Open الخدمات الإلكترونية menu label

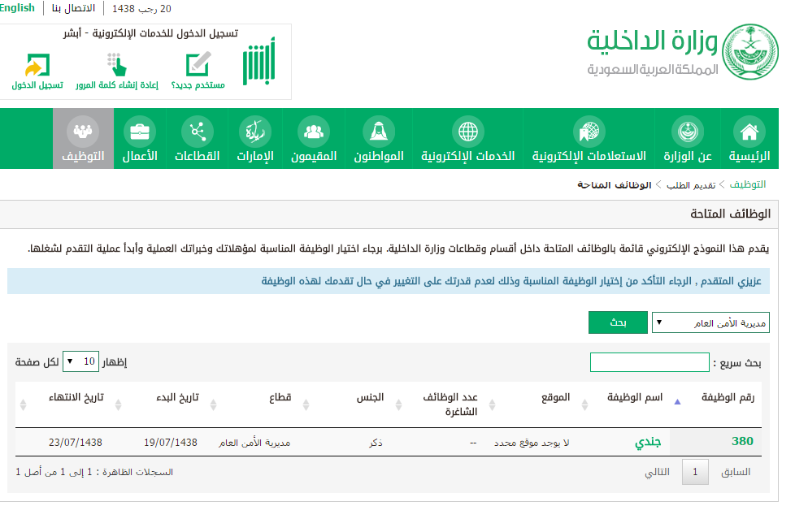click(x=467, y=156)
